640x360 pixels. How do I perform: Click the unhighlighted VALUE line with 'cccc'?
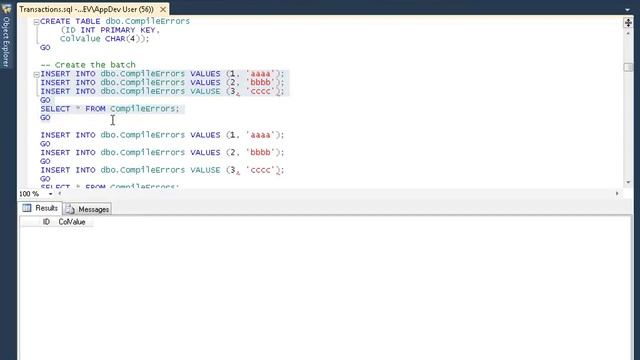coord(162,170)
